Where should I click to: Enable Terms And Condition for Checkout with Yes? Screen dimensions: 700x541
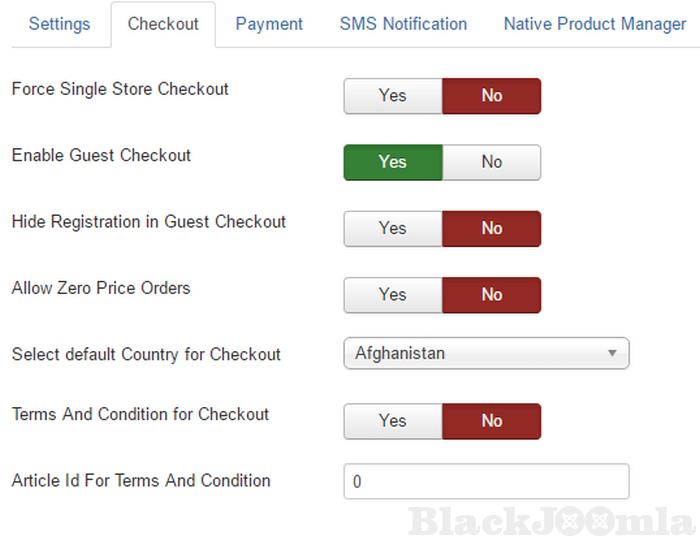pos(393,421)
